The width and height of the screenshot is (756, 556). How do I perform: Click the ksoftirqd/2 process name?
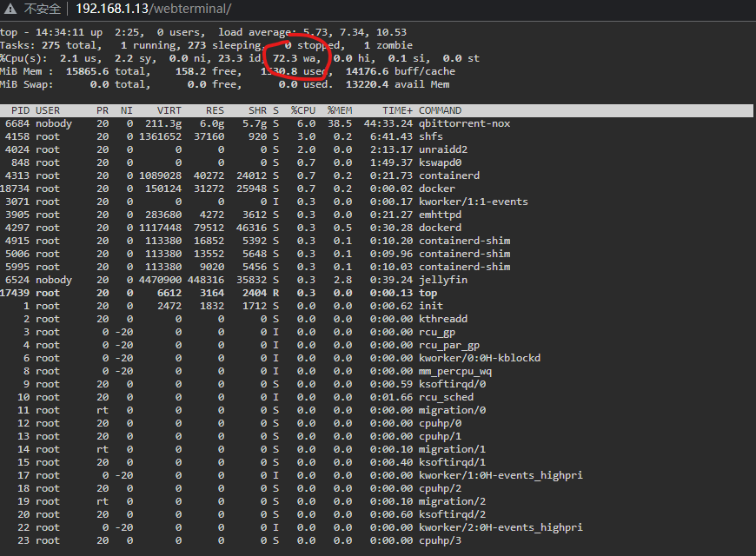pyautogui.click(x=452, y=514)
